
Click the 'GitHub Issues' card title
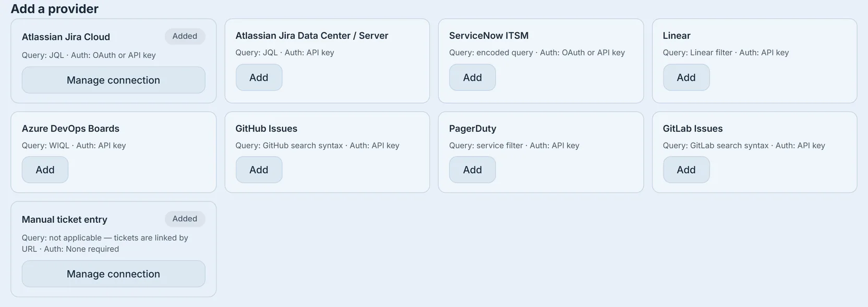(x=266, y=128)
